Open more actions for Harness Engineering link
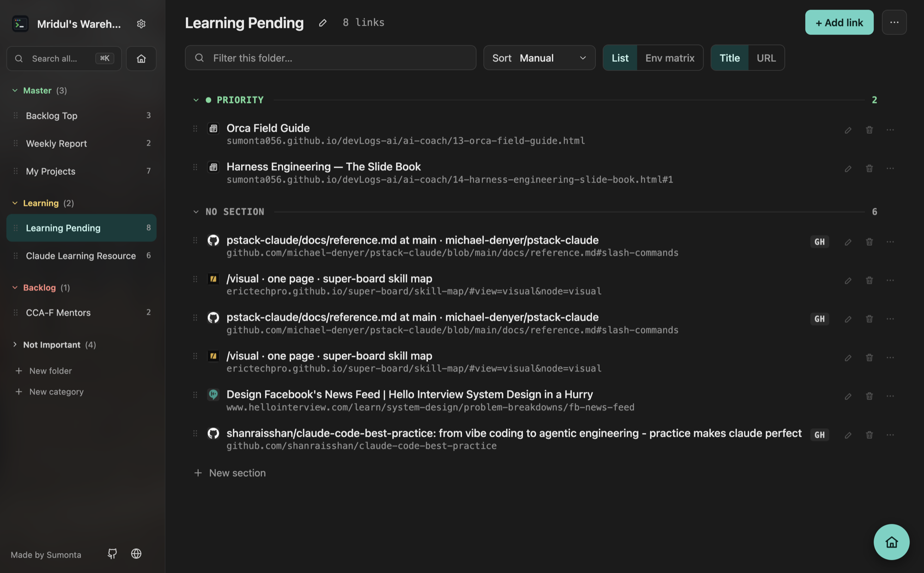The height and width of the screenshot is (573, 924). click(890, 169)
